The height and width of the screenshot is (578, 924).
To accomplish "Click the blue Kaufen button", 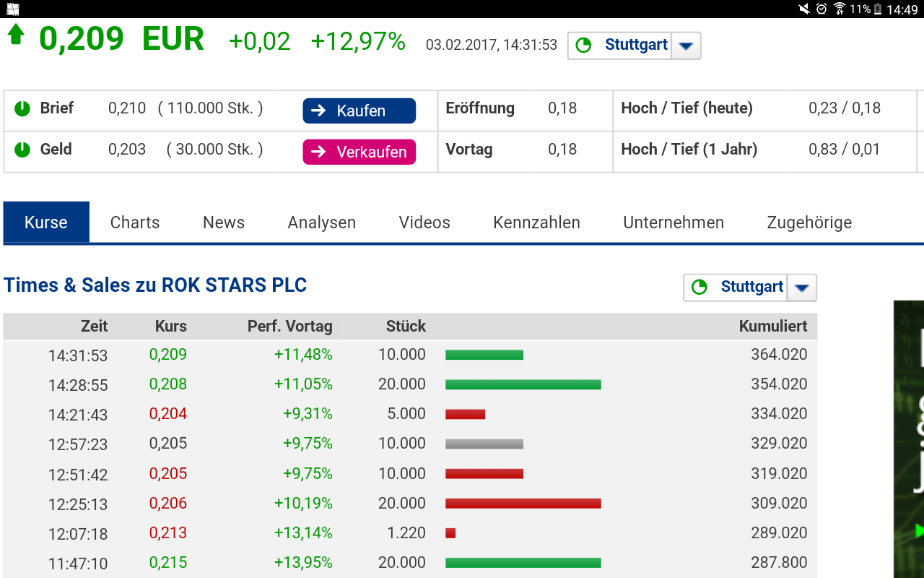I will (x=359, y=111).
